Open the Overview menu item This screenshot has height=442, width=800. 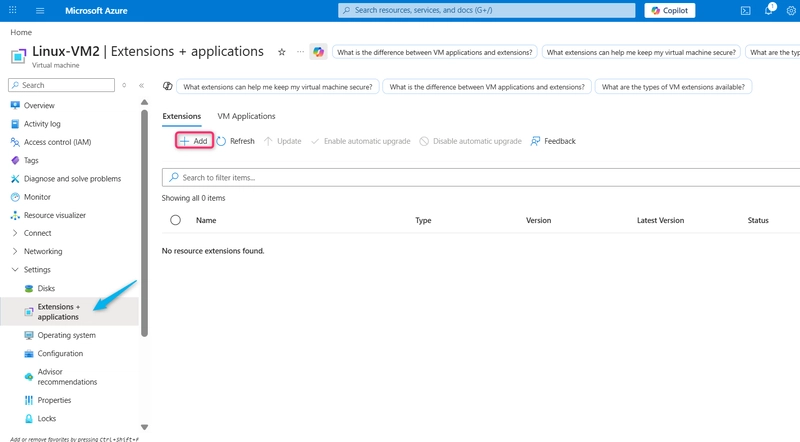(39, 106)
